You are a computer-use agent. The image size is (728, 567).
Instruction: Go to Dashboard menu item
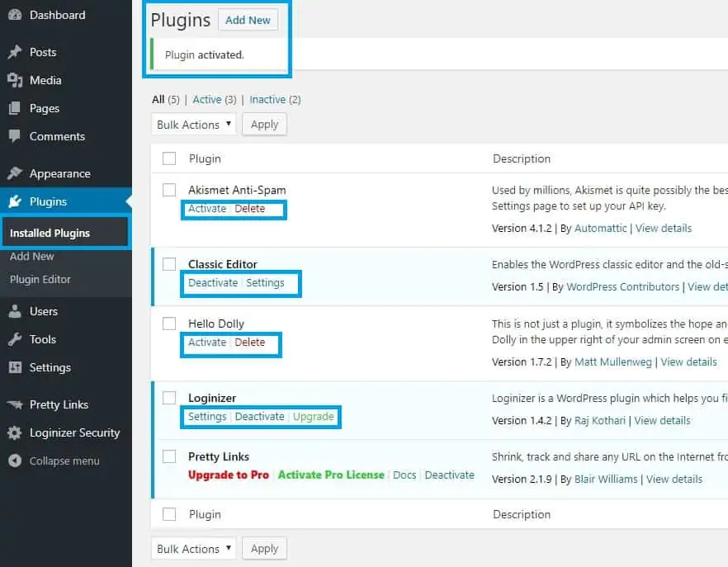[57, 15]
